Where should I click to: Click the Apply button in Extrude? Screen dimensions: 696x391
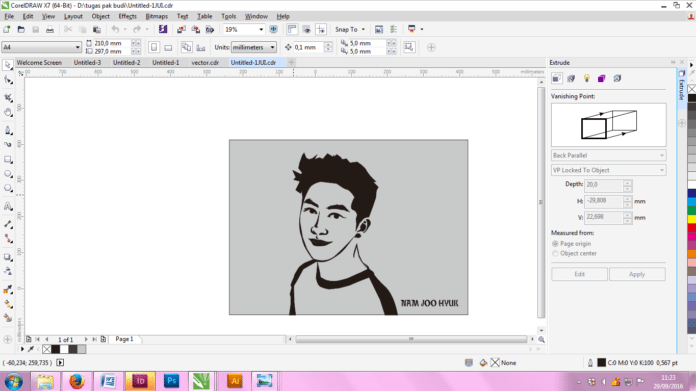point(637,274)
